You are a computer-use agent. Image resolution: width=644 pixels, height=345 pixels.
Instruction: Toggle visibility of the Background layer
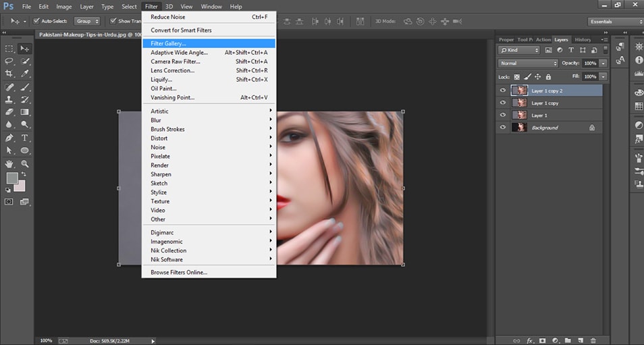pos(502,128)
